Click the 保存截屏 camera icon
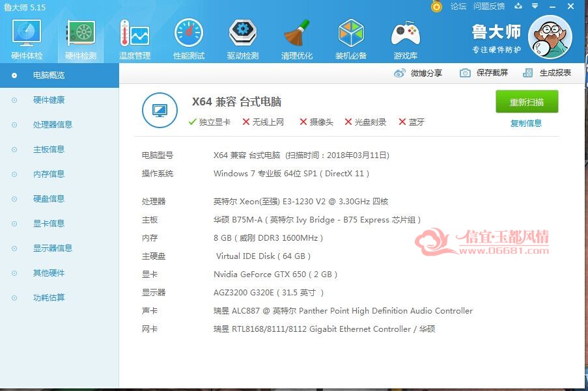 (465, 73)
